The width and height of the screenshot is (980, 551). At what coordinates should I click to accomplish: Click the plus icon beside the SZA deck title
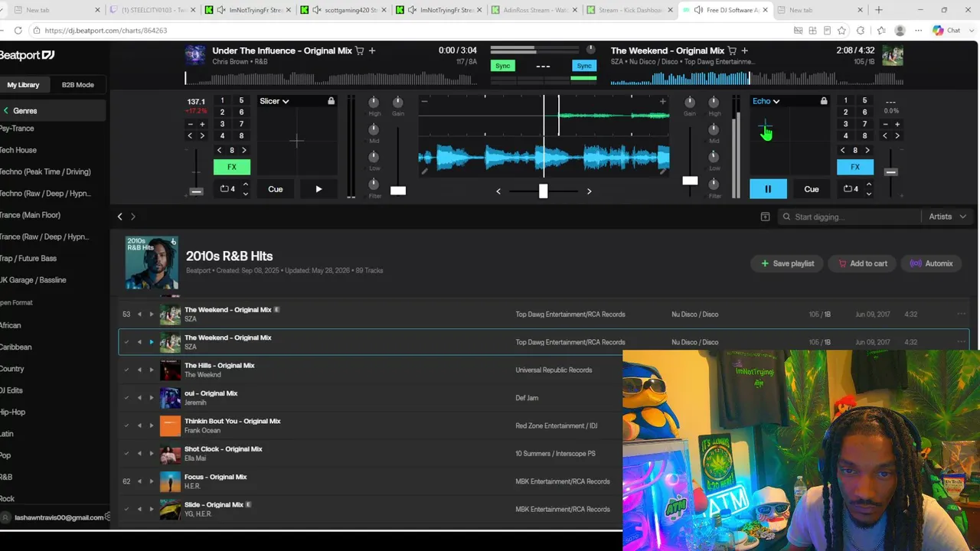pos(744,51)
